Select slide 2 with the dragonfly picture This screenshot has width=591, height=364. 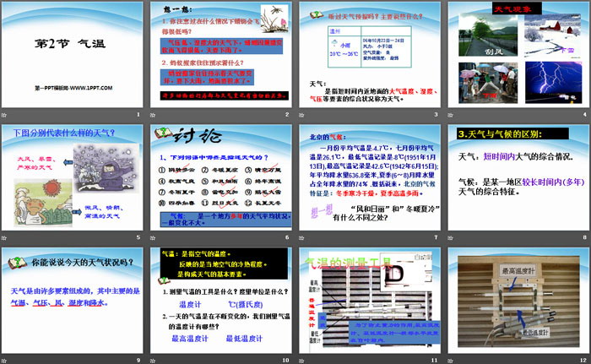pos(220,55)
